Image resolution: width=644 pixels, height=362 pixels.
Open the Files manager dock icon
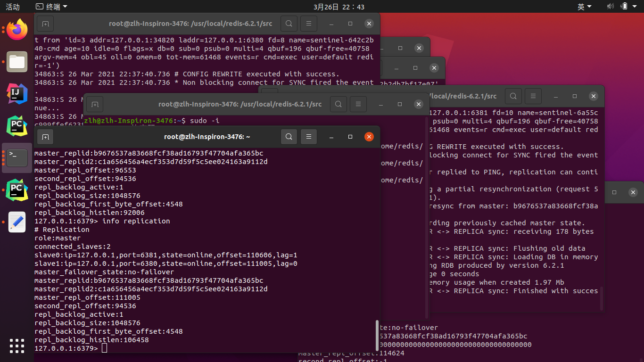[17, 62]
